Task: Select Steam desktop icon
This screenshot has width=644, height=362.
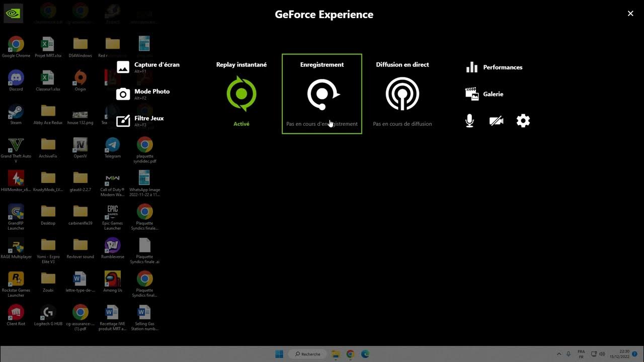Action: (16, 114)
